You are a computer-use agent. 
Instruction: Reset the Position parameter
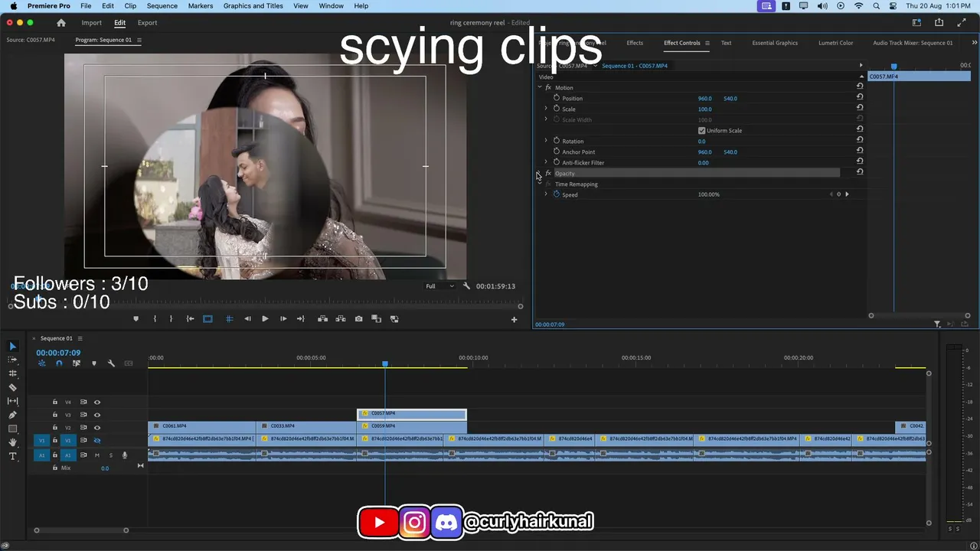[860, 98]
